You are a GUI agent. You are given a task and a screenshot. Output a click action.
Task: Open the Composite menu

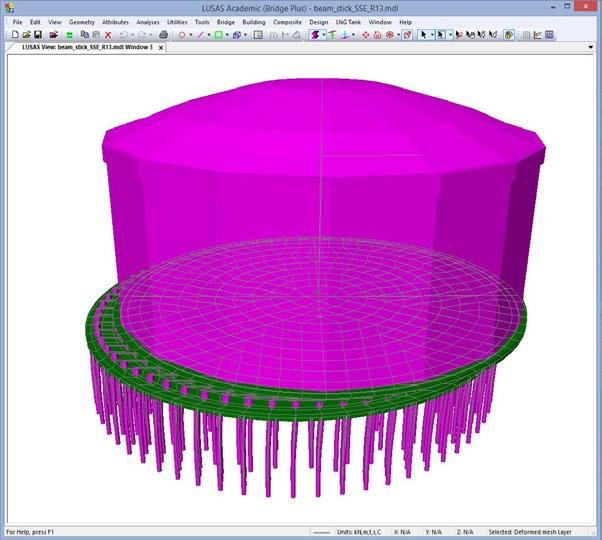tap(287, 22)
